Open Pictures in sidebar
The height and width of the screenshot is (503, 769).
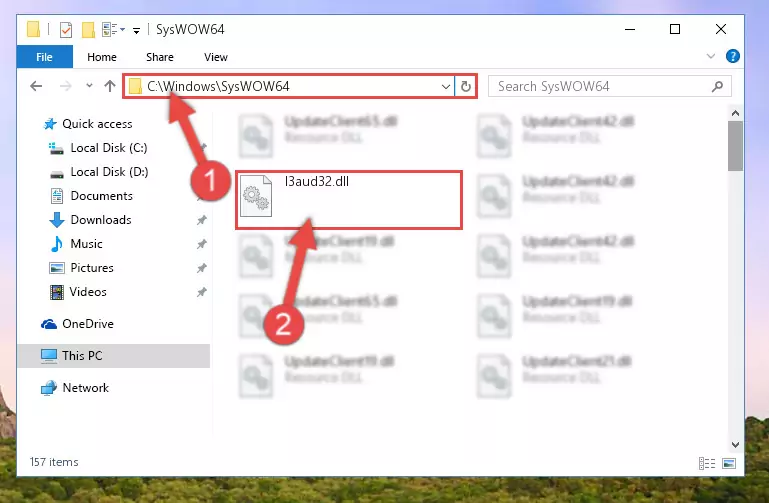point(92,268)
